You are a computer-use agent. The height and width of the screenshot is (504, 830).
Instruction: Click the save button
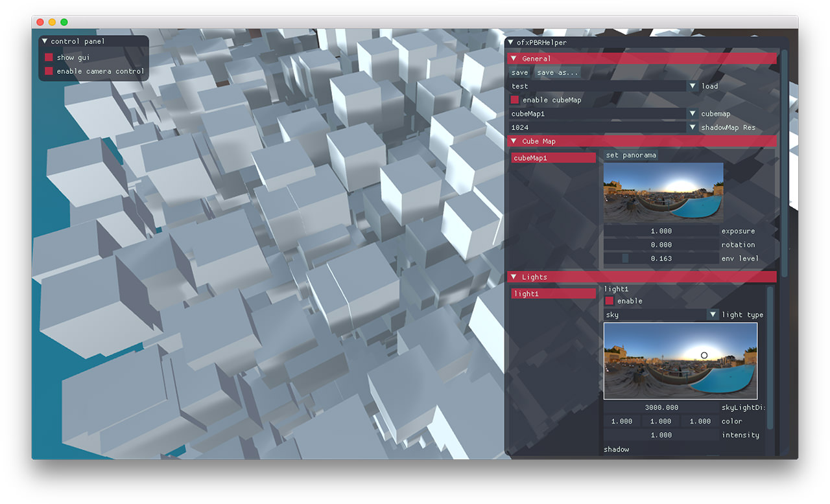[519, 73]
